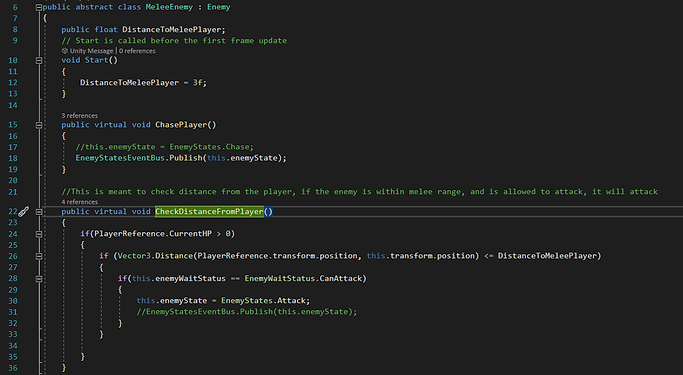Click the Publish call on line 18
The height and width of the screenshot is (375, 683).
[186, 158]
